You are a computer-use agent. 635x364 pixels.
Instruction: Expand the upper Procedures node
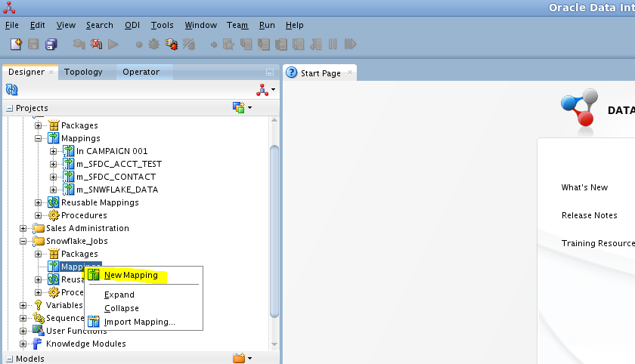(38, 215)
